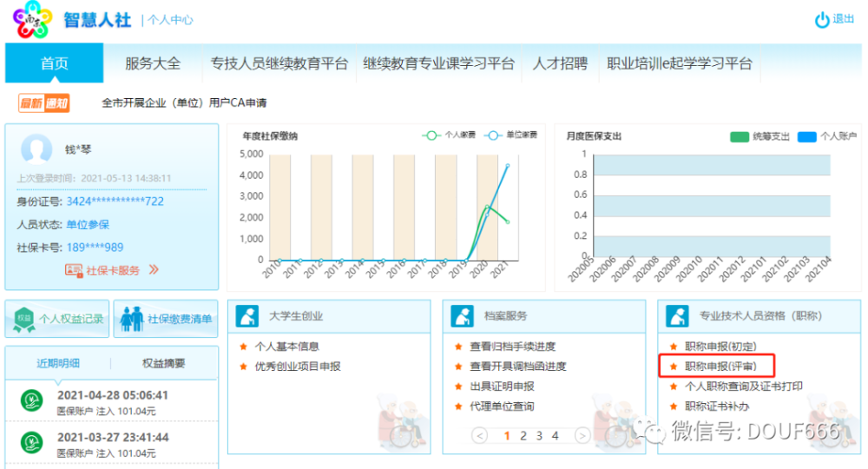Screen dimensions: 868x469
Task: Open the 社保缴费清单 button
Action: click(x=166, y=319)
